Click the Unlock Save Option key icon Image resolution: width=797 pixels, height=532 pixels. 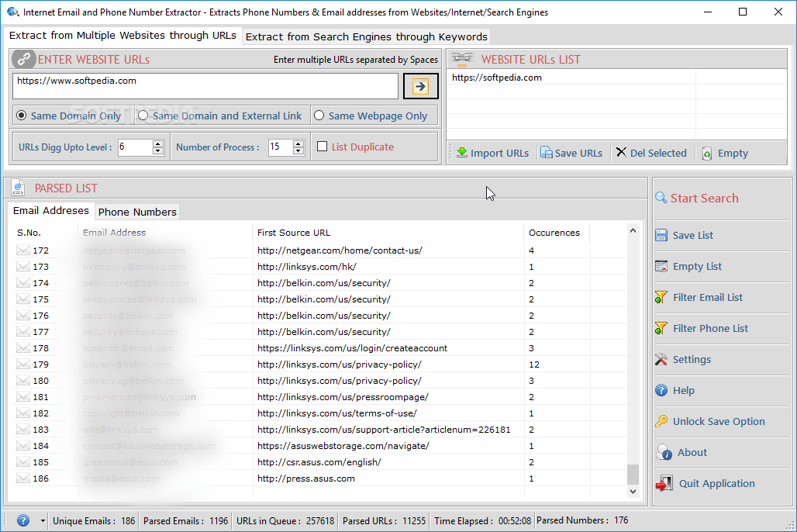tap(663, 421)
